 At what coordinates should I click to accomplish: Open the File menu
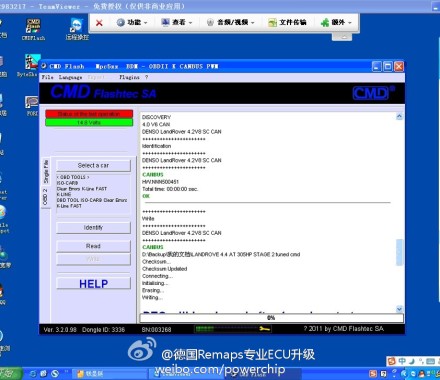pyautogui.click(x=47, y=77)
